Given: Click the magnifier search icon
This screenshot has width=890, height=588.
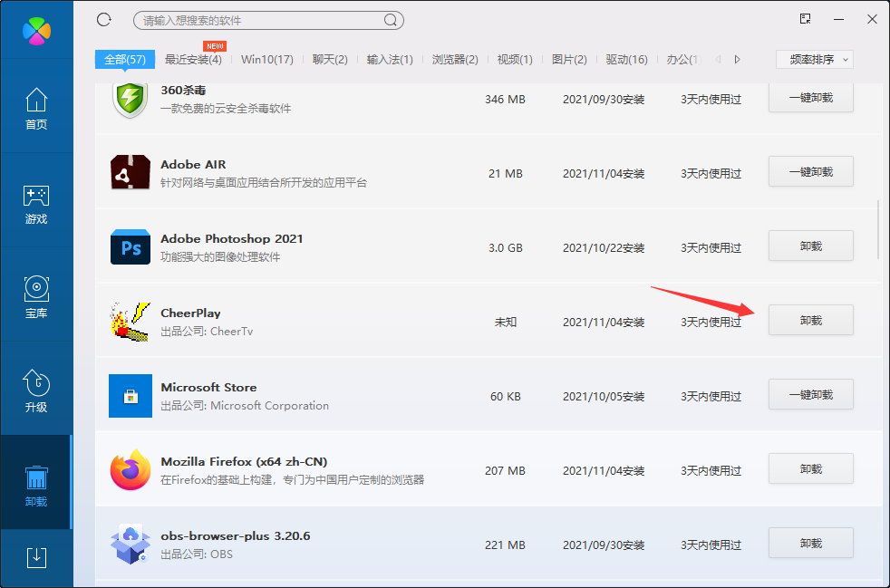Looking at the screenshot, I should 391,21.
